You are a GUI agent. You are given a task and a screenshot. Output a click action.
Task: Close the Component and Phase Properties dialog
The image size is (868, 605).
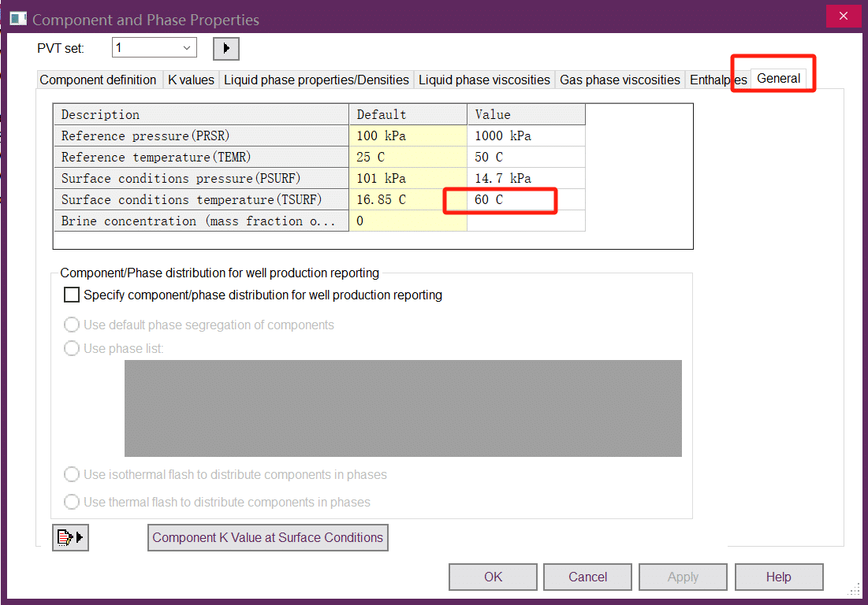coord(844,16)
